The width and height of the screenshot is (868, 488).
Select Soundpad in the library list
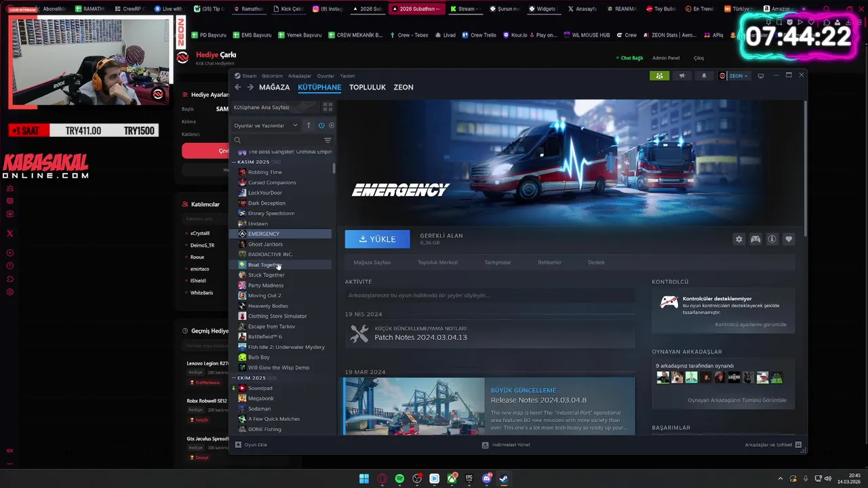click(x=260, y=388)
